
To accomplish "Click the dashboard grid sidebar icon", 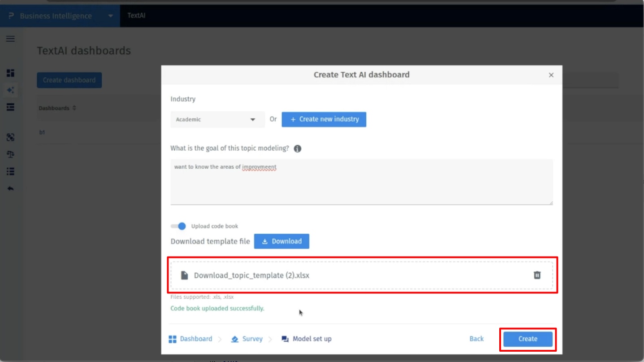I will tap(10, 73).
